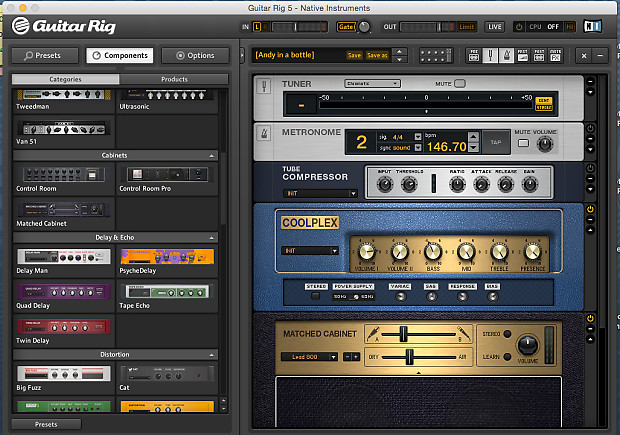Open the Tube Compressor INIT preset dropdown

tap(320, 193)
